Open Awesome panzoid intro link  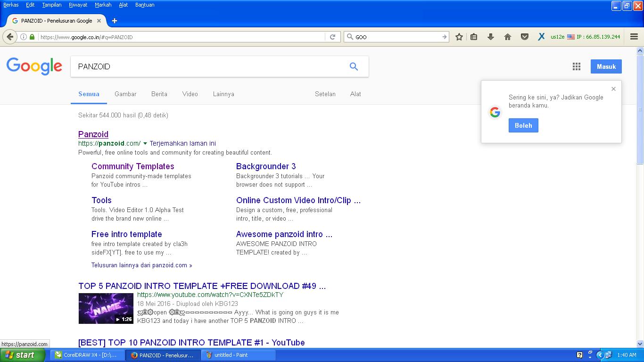click(284, 234)
